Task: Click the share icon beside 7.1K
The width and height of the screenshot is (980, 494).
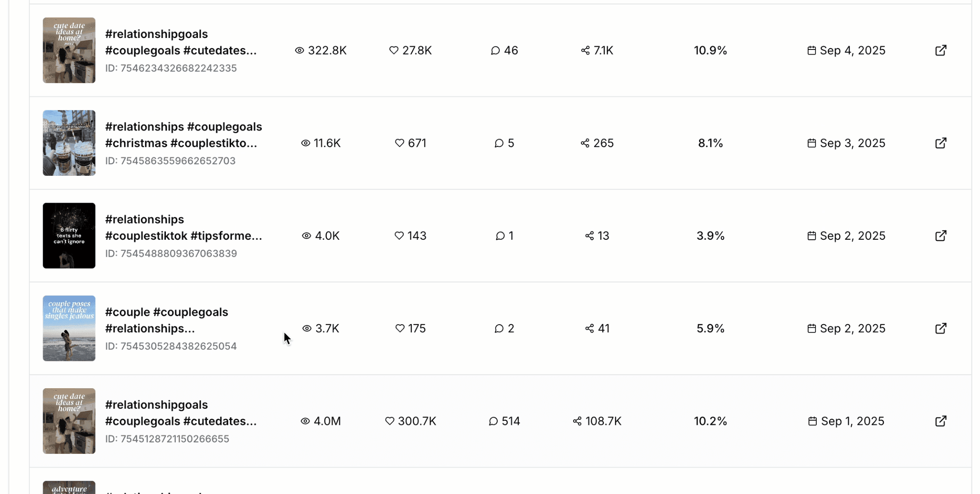Action: pyautogui.click(x=585, y=50)
